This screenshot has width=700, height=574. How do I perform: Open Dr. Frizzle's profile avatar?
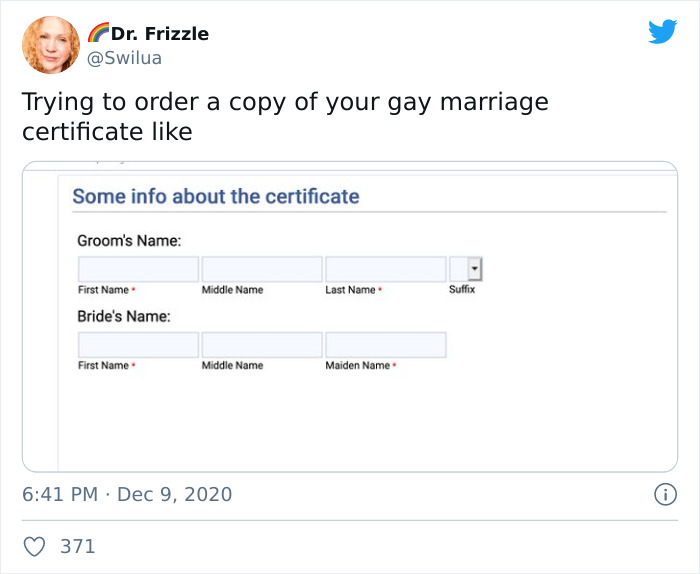tap(51, 45)
